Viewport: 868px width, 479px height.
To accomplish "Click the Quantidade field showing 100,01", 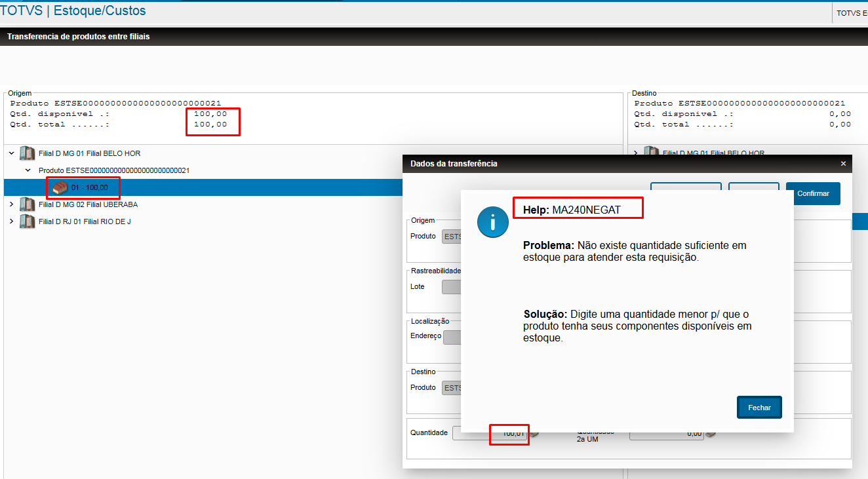I will click(490, 433).
